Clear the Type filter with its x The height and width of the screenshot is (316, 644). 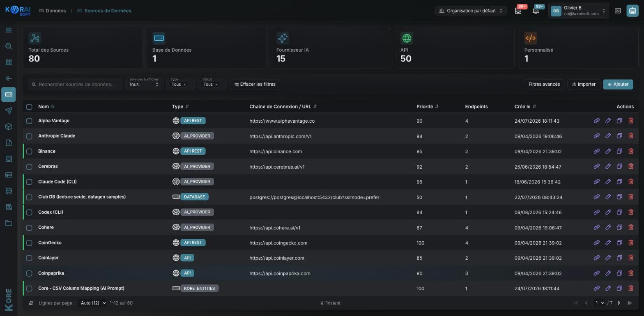point(184,85)
